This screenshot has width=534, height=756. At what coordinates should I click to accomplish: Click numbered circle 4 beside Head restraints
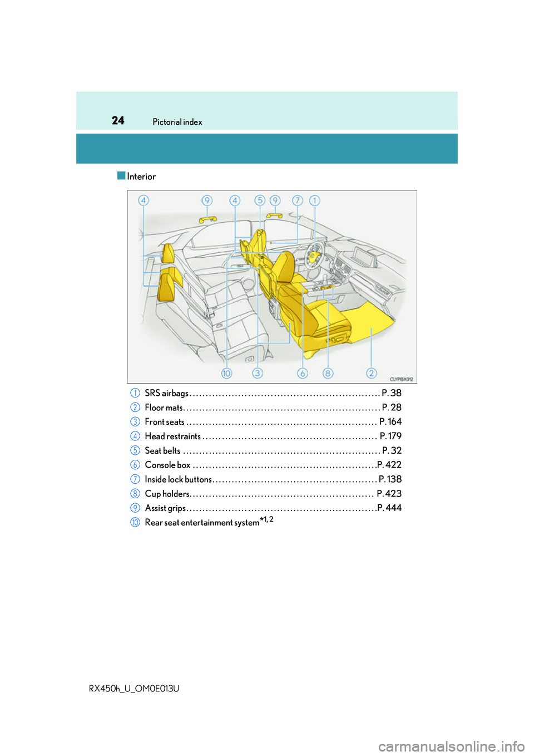coord(135,436)
